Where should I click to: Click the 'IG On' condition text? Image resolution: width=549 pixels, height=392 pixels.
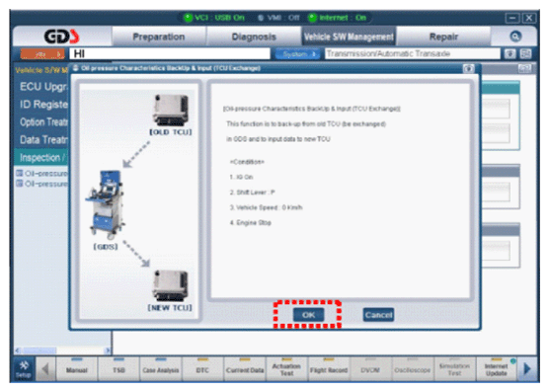[241, 177]
